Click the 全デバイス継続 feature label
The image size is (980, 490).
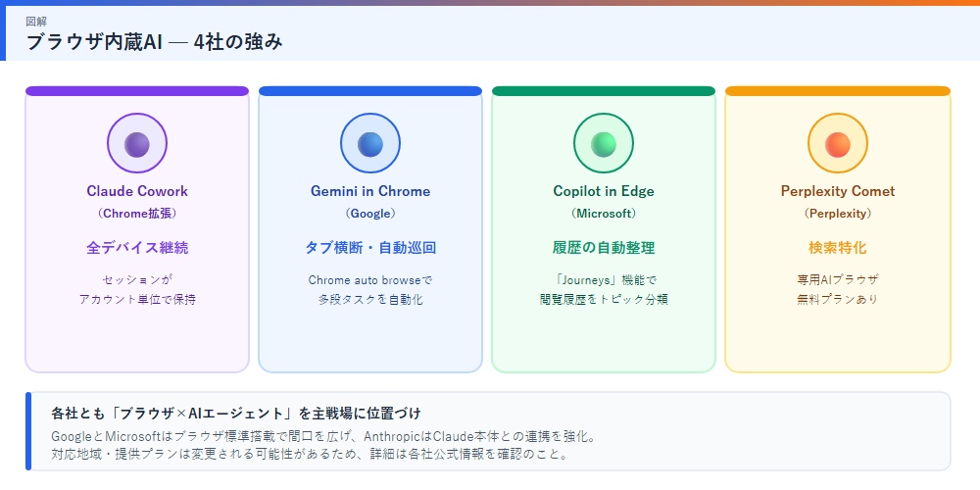[x=137, y=248]
